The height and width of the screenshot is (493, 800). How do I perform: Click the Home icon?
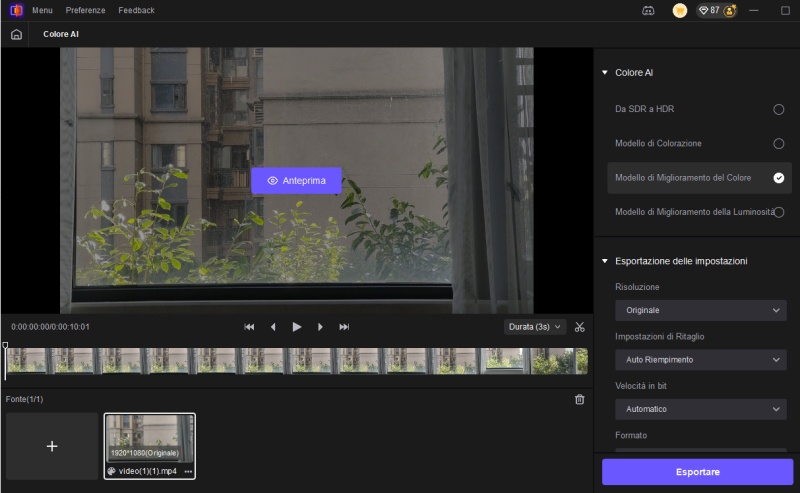tap(16, 34)
